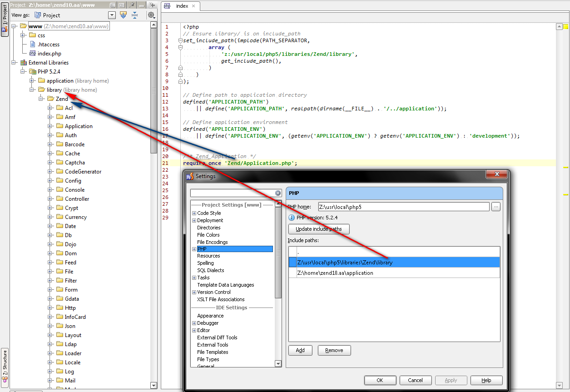The height and width of the screenshot is (392, 570).
Task: Select the Config folder icon
Action: [x=59, y=181]
